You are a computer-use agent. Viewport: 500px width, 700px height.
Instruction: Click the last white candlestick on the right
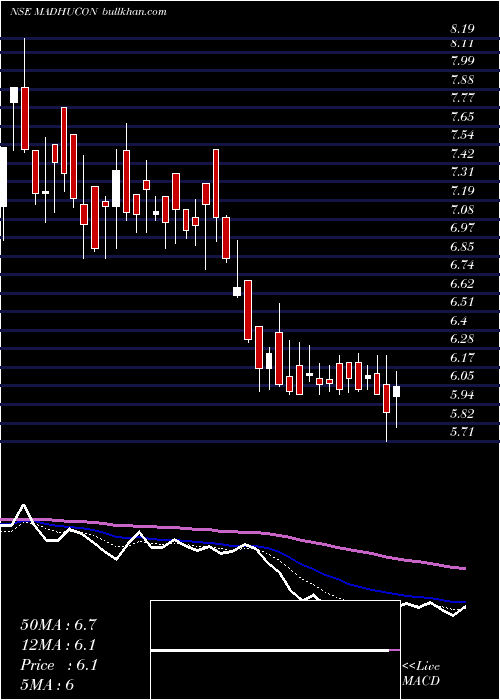[x=396, y=392]
